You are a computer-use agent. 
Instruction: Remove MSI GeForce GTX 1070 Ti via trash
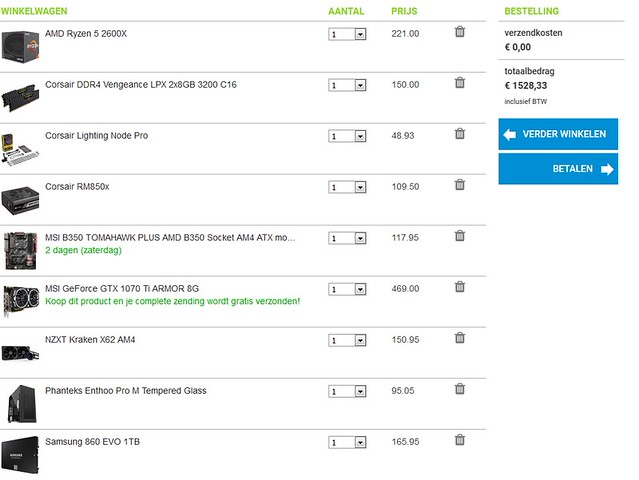(460, 286)
